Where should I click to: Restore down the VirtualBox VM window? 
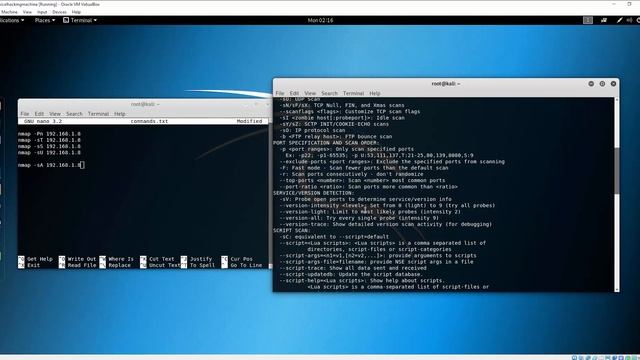[629, 4]
